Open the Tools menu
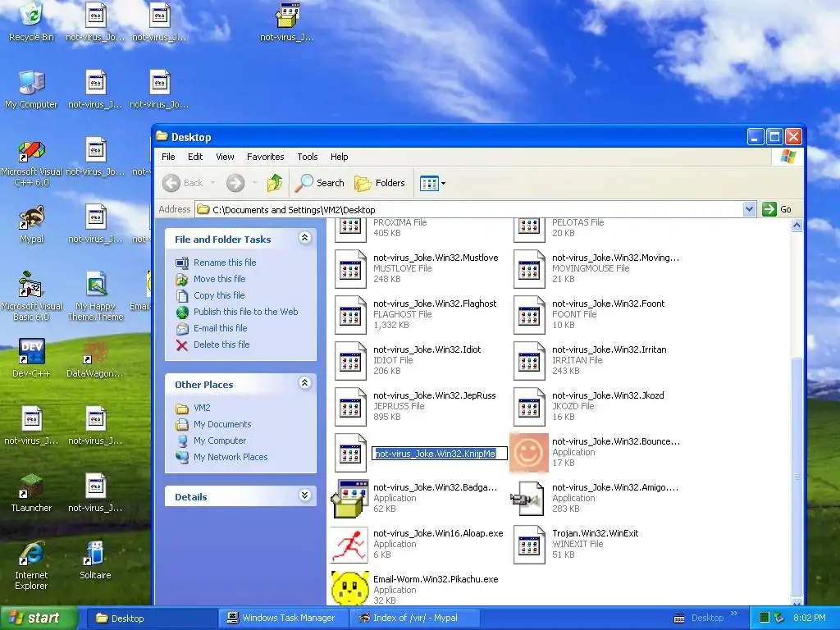This screenshot has width=840, height=630. [308, 157]
